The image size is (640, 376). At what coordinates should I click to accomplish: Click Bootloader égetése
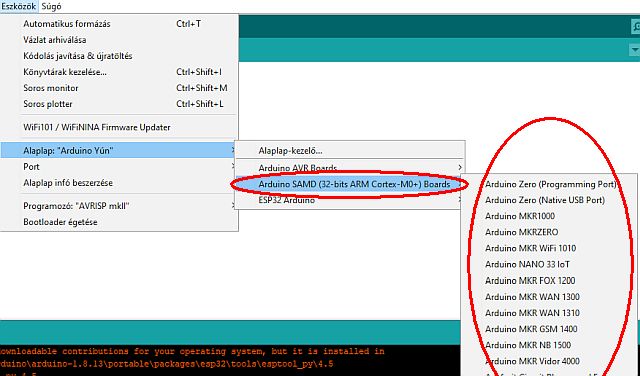[119, 222]
